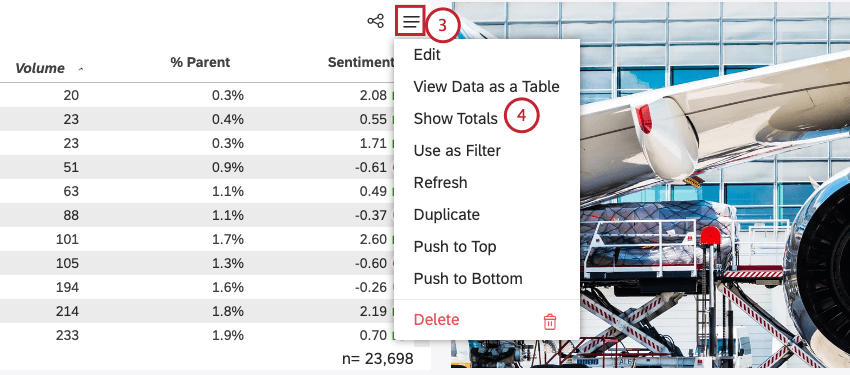Click the n= 23,698 total count
This screenshot has height=375, width=850.
tap(378, 358)
